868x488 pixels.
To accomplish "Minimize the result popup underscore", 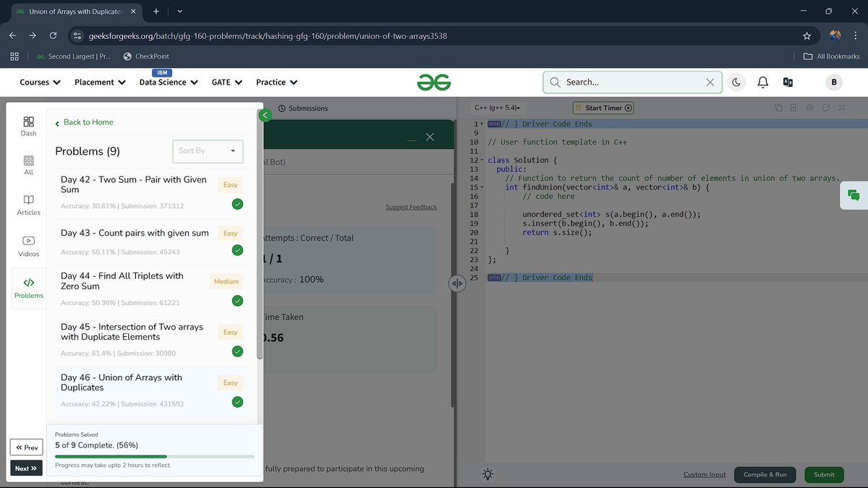I will (412, 138).
